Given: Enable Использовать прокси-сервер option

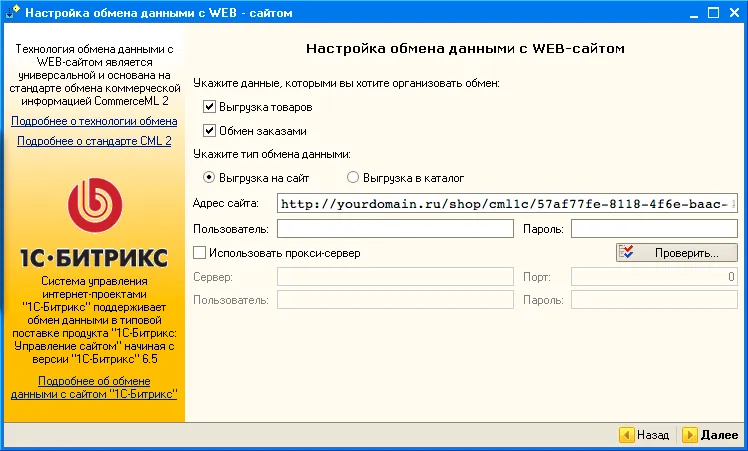Looking at the screenshot, I should pyautogui.click(x=200, y=253).
